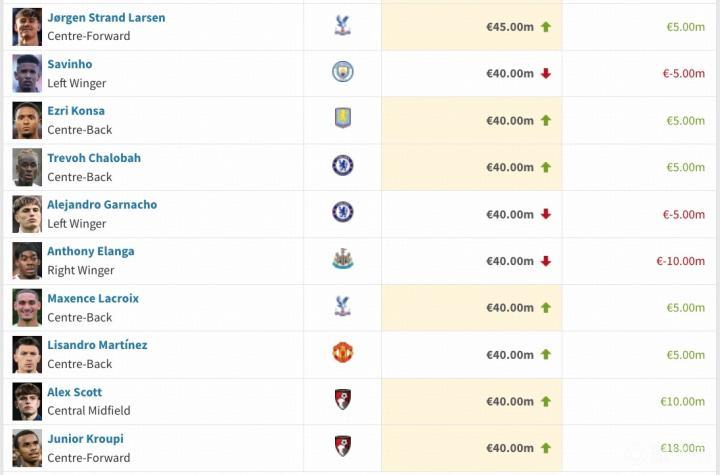Open Jørgen Strand Larsen player profile link
720x475 pixels.
click(x=106, y=18)
